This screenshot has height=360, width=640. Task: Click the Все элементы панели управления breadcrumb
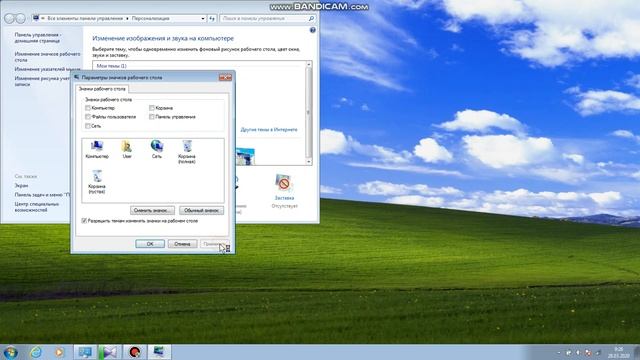pyautogui.click(x=85, y=18)
